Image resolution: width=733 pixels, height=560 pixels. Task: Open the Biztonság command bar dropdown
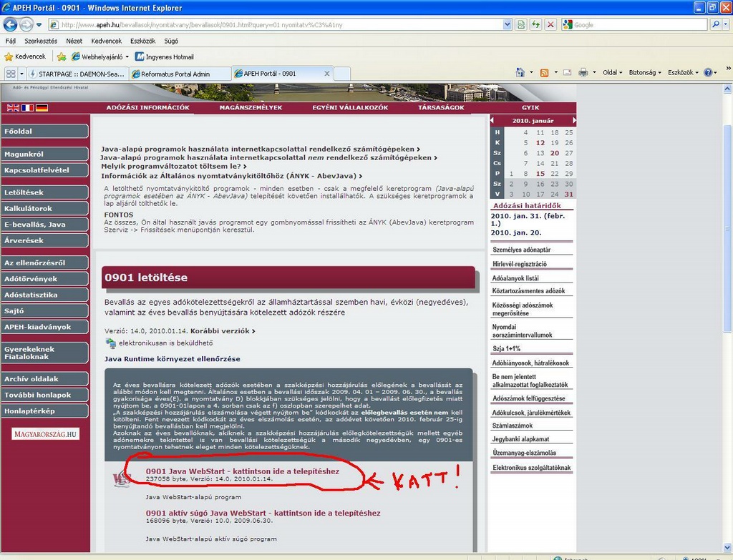click(645, 72)
